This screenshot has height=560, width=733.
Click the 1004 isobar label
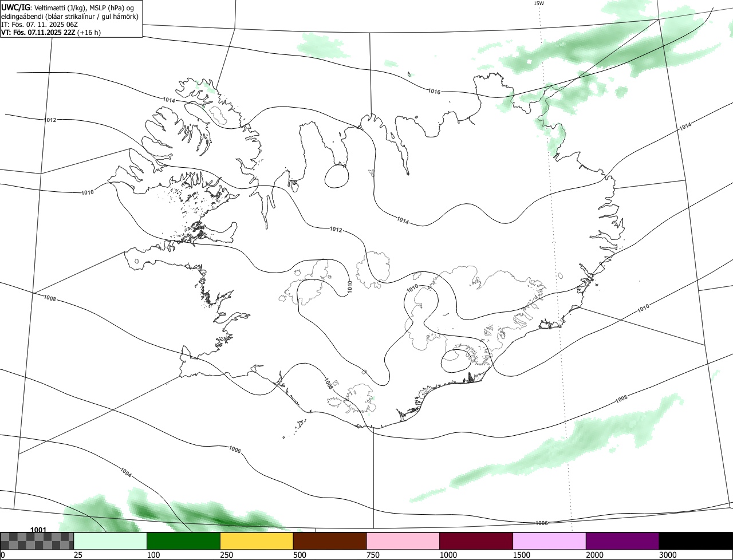[127, 472]
